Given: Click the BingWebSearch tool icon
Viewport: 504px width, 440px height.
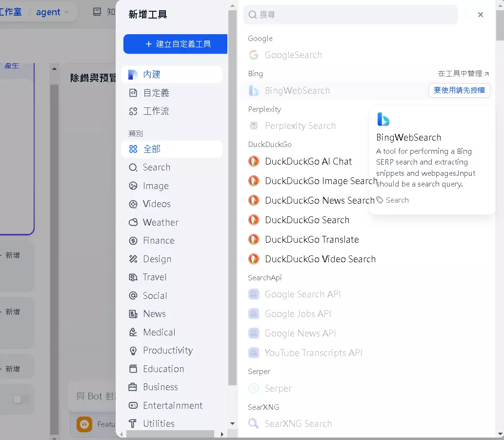Looking at the screenshot, I should click(x=254, y=91).
